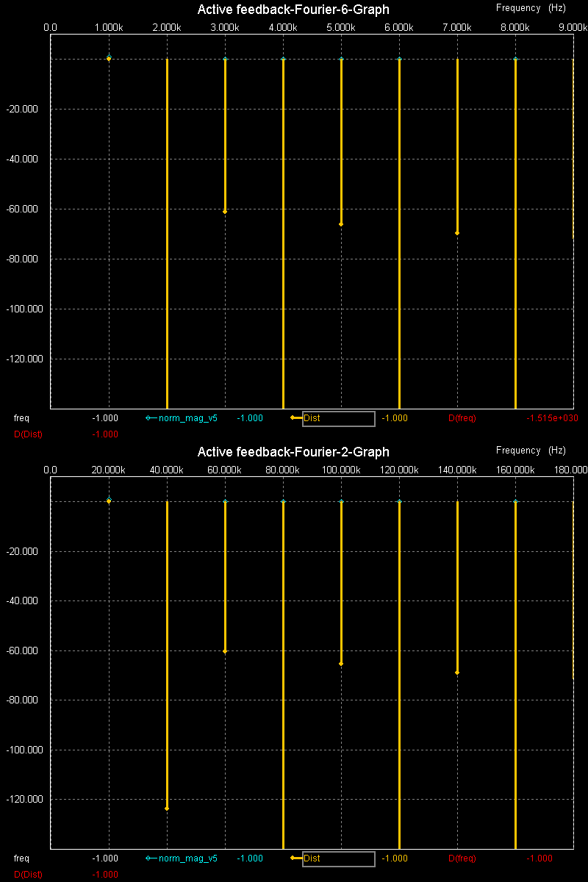
Task: Click the 100.000k harmonic endpoint in Fourier-2 graph
Action: point(341,664)
